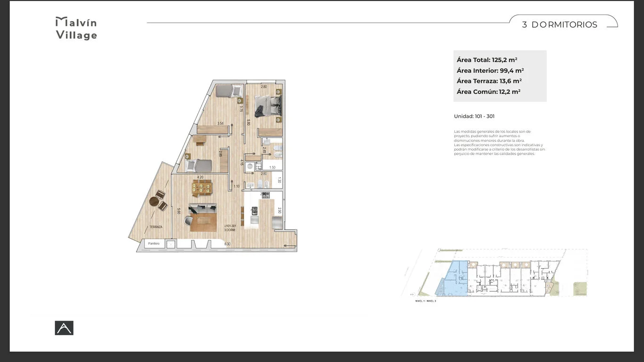The width and height of the screenshot is (644, 362).
Task: Click the dining table in the floor plan
Action: click(x=202, y=189)
